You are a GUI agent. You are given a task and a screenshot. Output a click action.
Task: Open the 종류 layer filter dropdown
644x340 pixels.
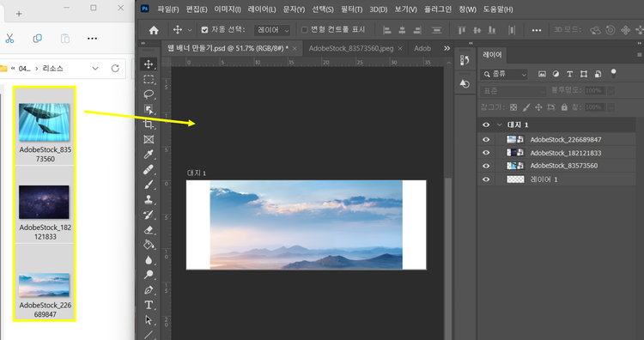[x=503, y=75]
